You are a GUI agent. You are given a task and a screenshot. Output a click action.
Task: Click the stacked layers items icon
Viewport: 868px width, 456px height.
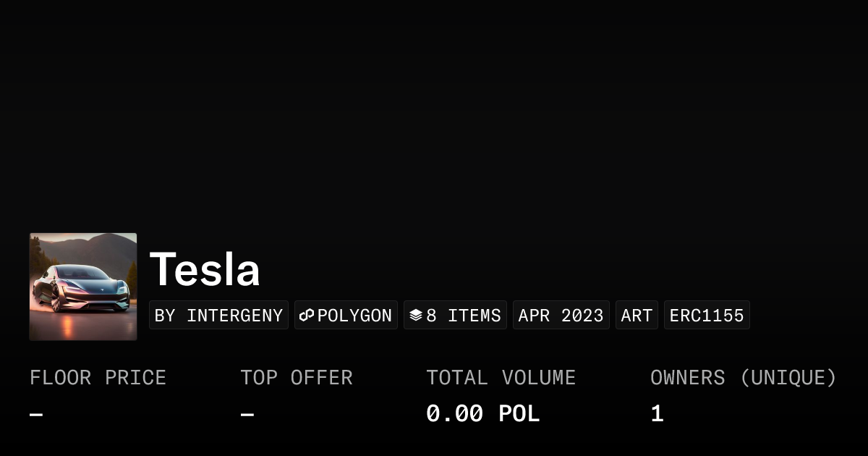[x=416, y=316]
